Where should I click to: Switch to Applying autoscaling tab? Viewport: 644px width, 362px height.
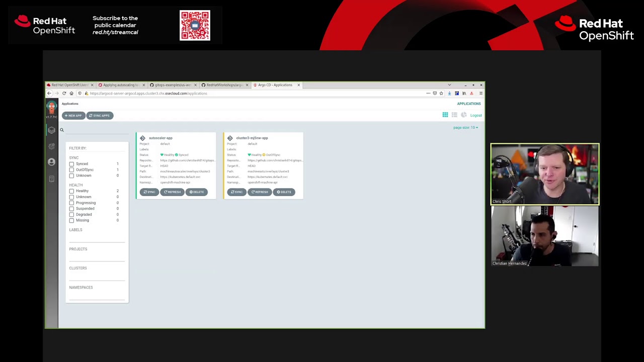tap(121, 85)
